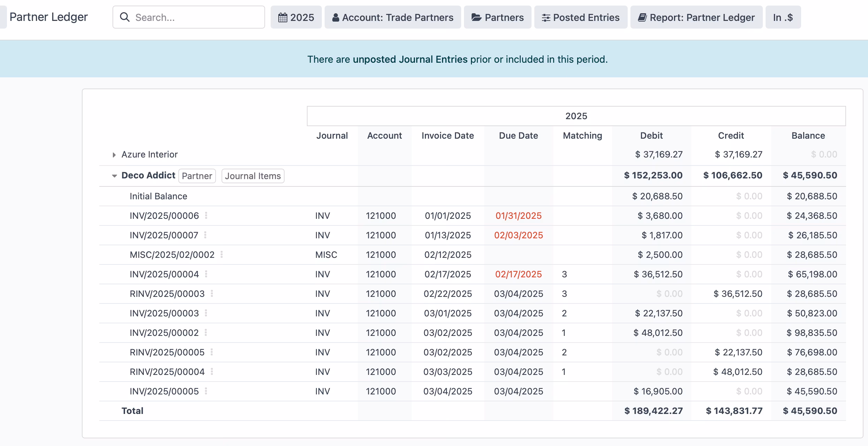Click Azure Interior debit $ 37,169.27
Viewport: 868px width, 446px height.
pyautogui.click(x=659, y=154)
